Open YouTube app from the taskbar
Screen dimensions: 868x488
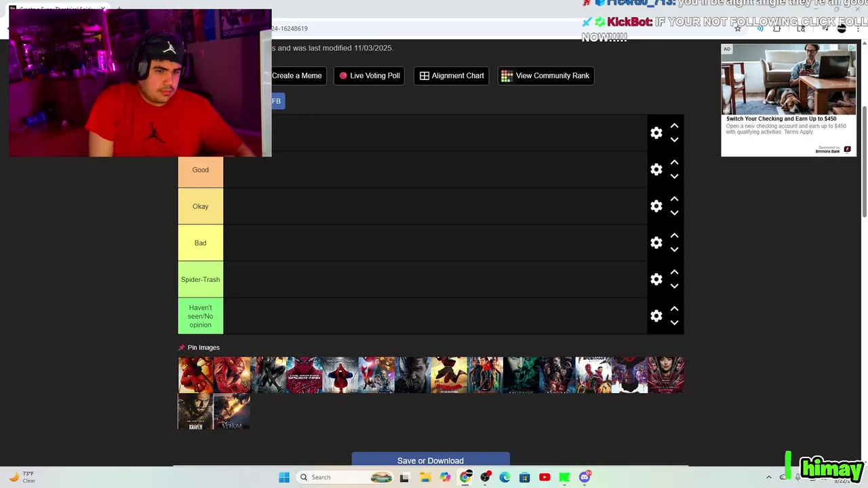point(545,477)
